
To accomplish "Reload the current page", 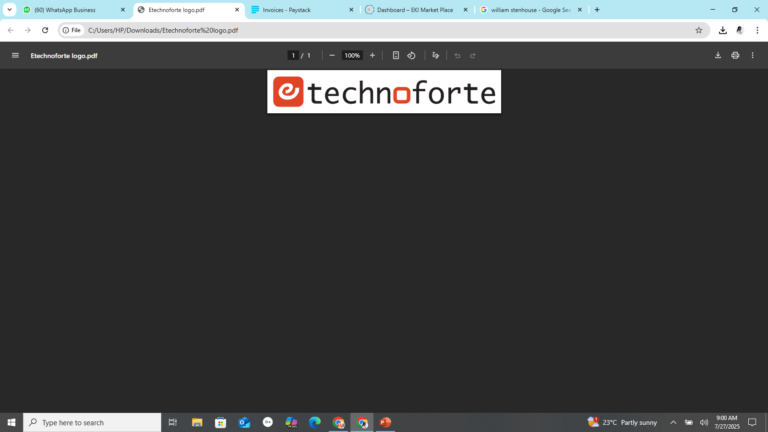I will (45, 30).
